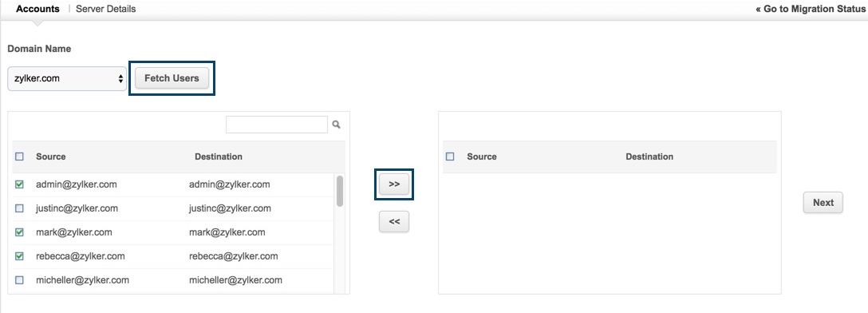Open the Server Details tab

click(106, 9)
